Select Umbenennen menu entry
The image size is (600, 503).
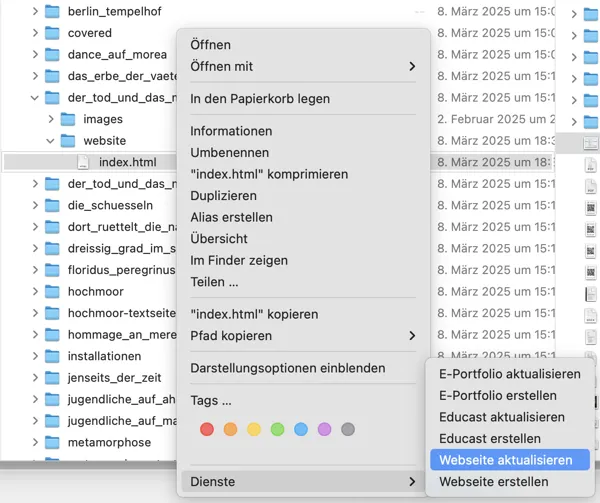(303, 153)
